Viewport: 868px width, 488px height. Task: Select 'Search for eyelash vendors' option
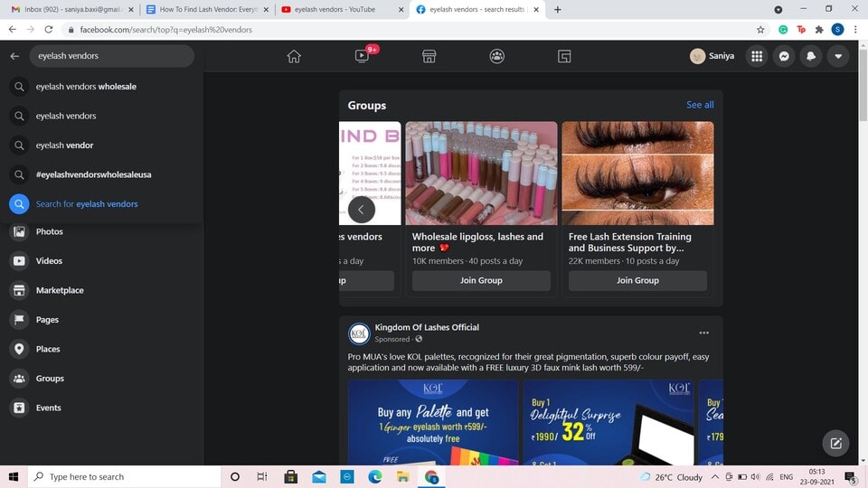coord(102,203)
